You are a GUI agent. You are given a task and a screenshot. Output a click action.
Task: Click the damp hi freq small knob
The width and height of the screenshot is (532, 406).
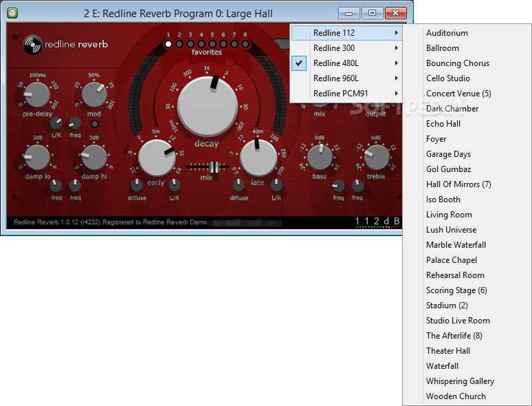[75, 186]
